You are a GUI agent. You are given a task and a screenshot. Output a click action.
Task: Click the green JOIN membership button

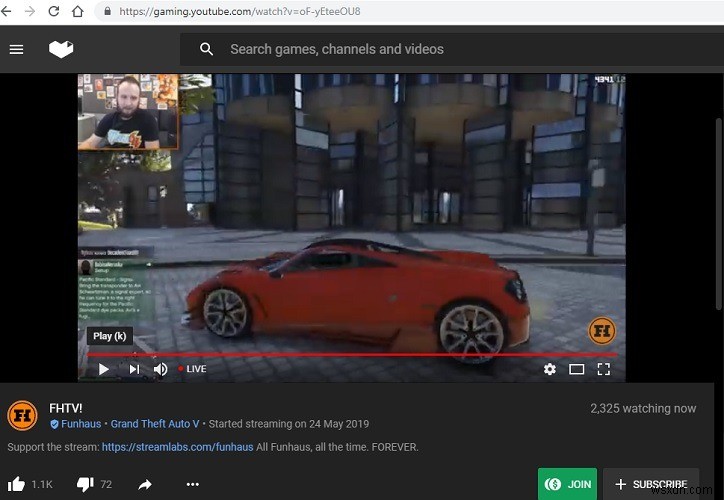(x=567, y=484)
